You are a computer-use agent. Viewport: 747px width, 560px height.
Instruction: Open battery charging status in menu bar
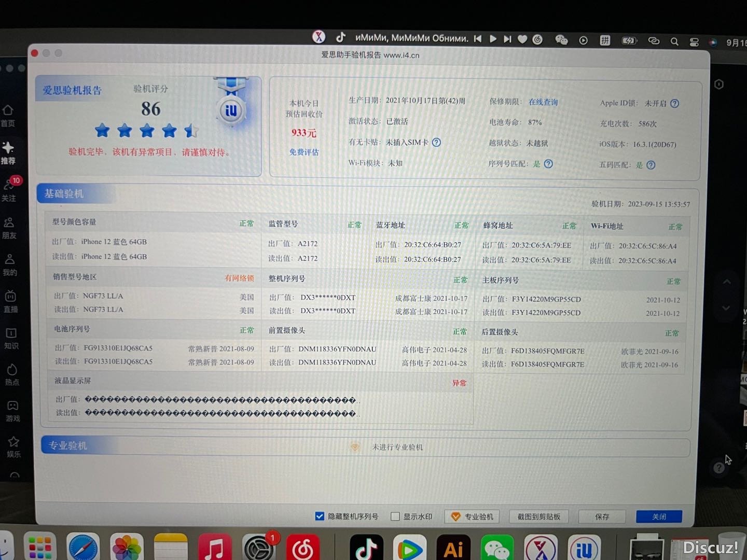[x=629, y=40]
